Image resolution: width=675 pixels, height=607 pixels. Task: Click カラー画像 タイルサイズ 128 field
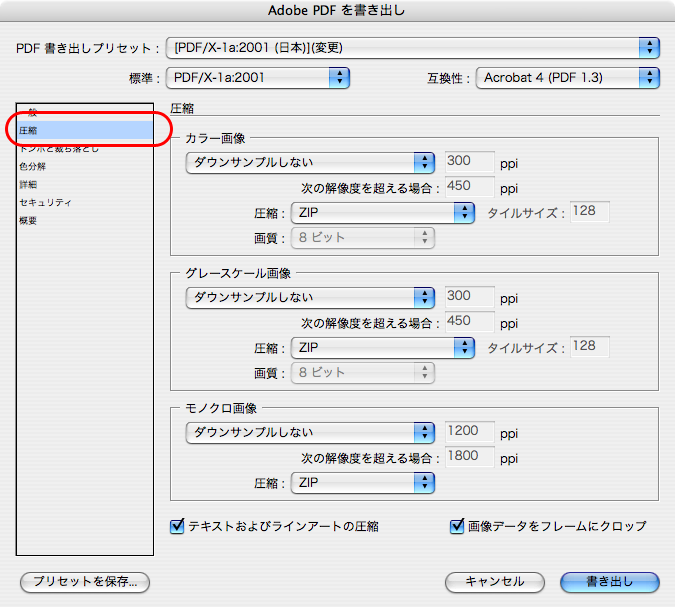click(x=590, y=212)
